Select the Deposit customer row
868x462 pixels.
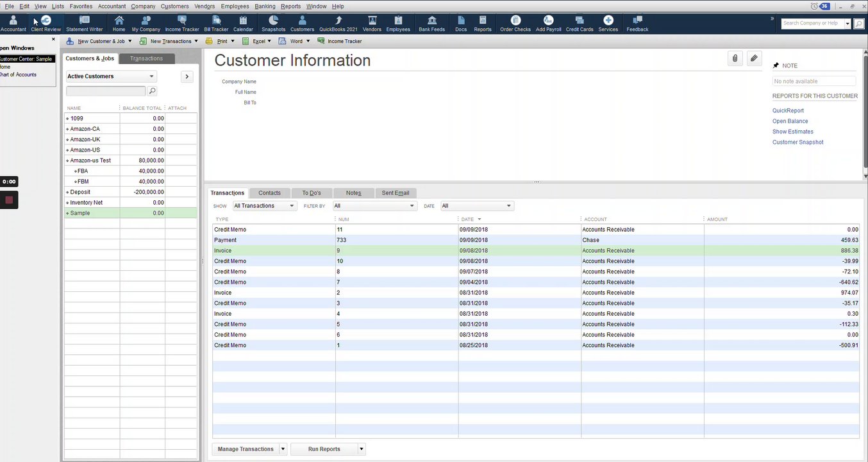point(131,192)
